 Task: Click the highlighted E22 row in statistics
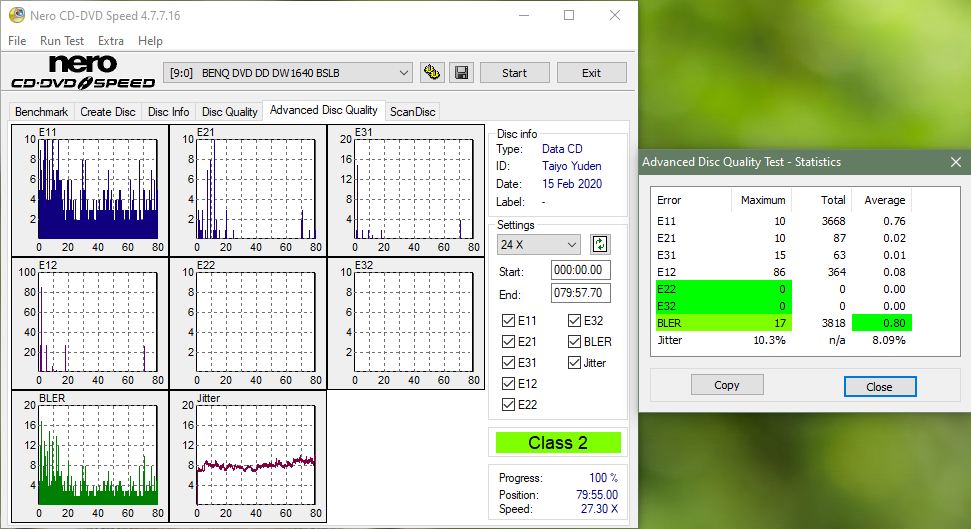tap(784, 289)
